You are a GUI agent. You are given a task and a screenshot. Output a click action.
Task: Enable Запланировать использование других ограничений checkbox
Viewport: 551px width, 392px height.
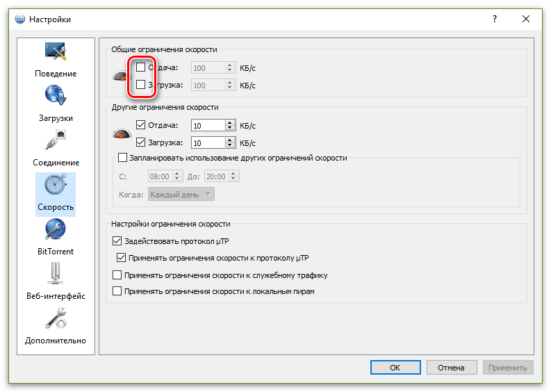tap(123, 158)
